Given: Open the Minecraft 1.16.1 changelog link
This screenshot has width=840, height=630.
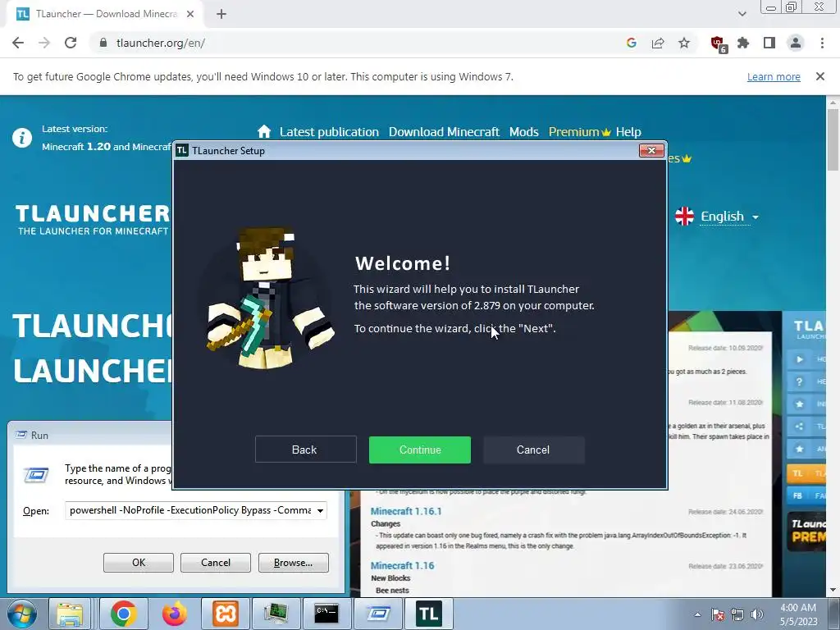Looking at the screenshot, I should click(406, 511).
